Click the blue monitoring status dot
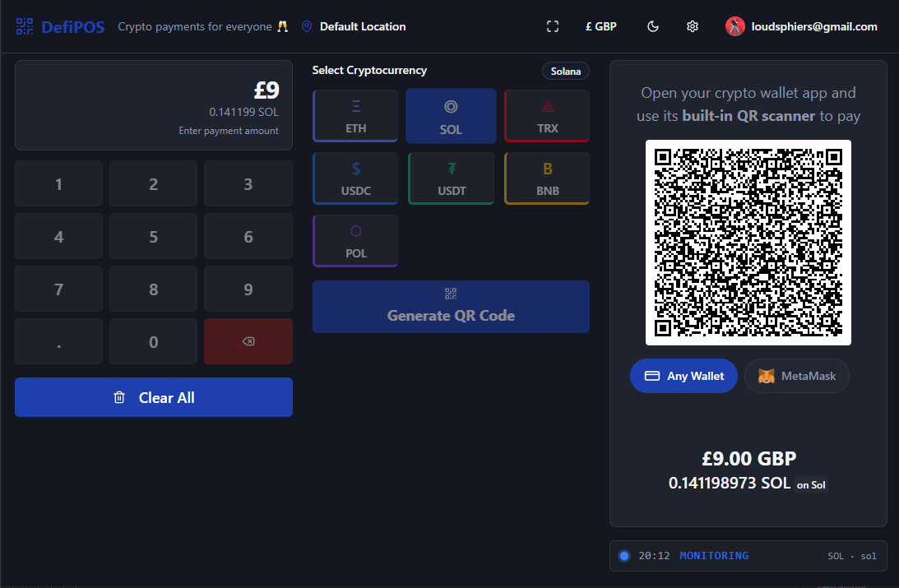Viewport: 899px width, 588px height. coord(624,556)
